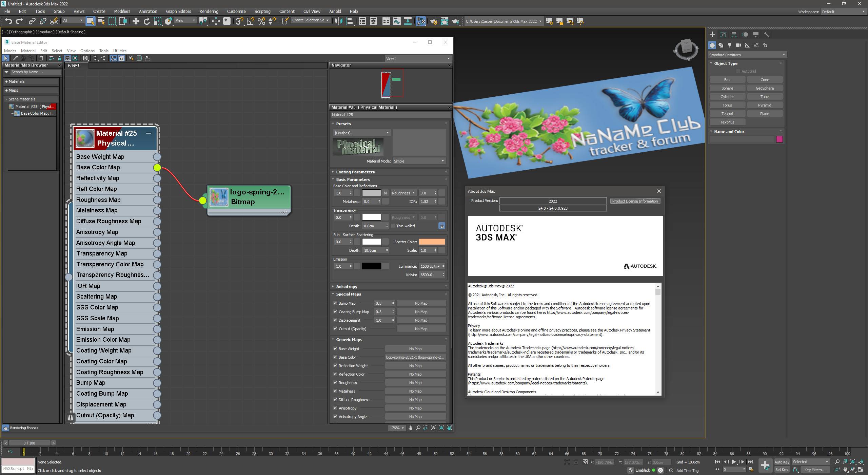
Task: Switch to the Modify panel tab
Action: pyautogui.click(x=723, y=35)
